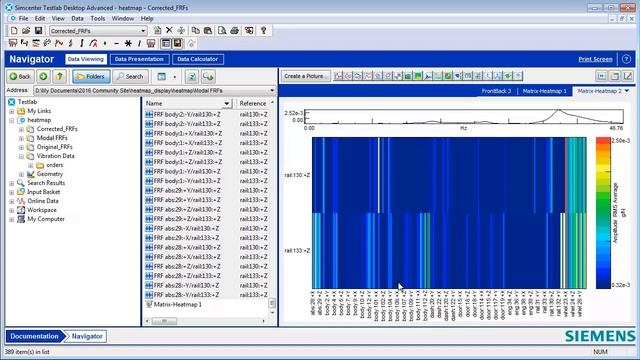Click the pencil edit icon in top right of display

coord(627,76)
